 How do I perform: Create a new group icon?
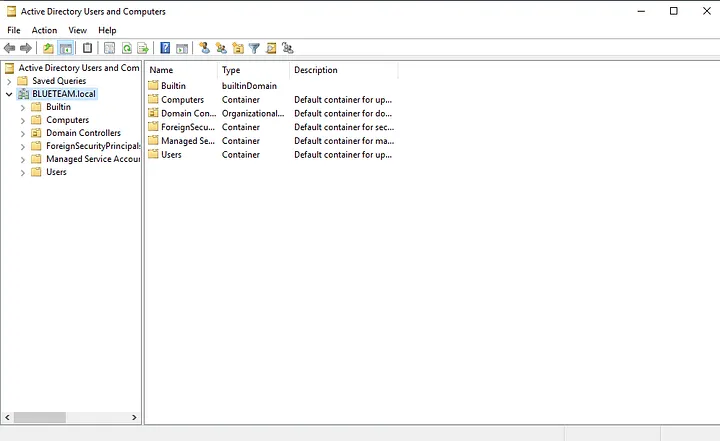(x=221, y=48)
